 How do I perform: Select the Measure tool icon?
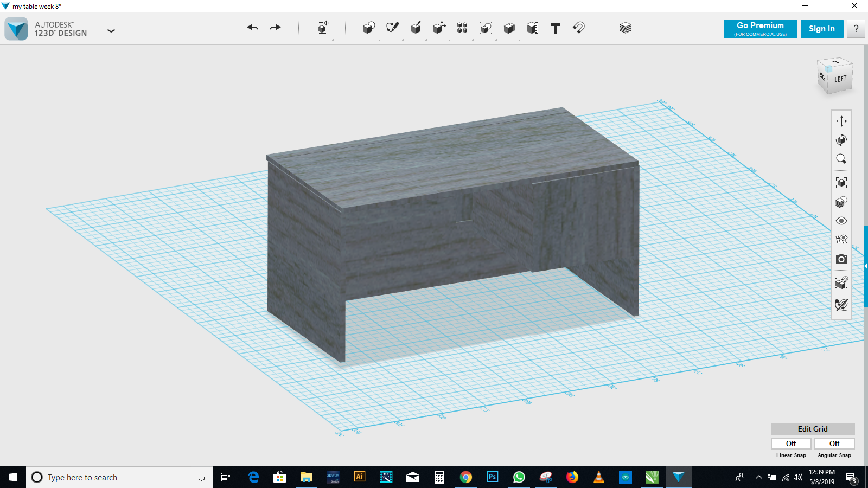point(532,28)
